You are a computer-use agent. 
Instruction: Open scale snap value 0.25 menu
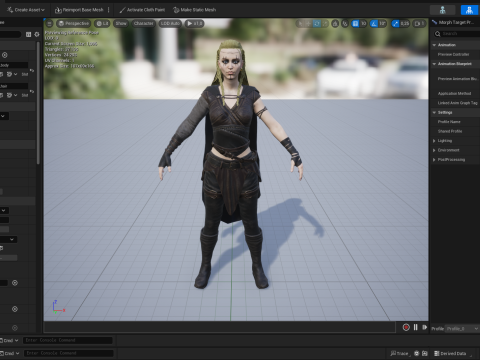click(405, 24)
